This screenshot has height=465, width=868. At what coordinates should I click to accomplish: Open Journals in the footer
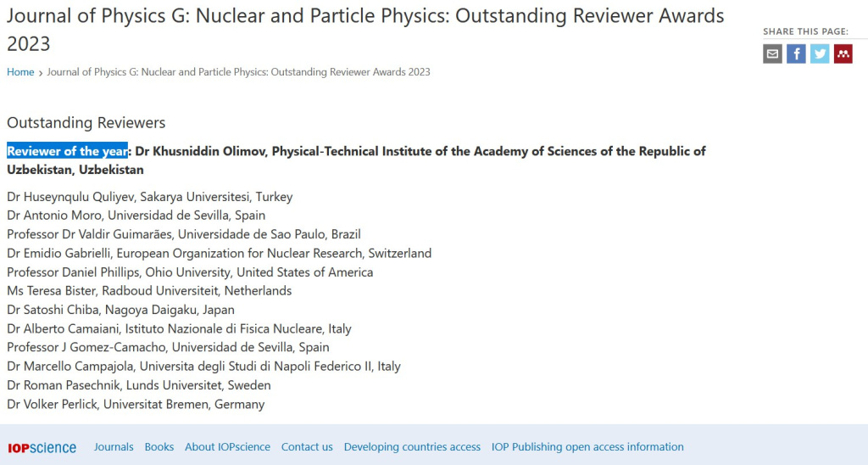click(x=114, y=446)
